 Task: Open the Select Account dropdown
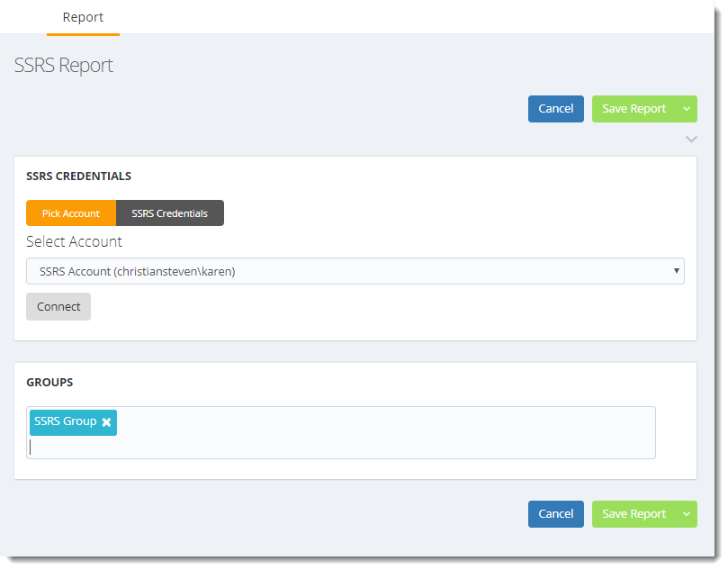point(355,271)
